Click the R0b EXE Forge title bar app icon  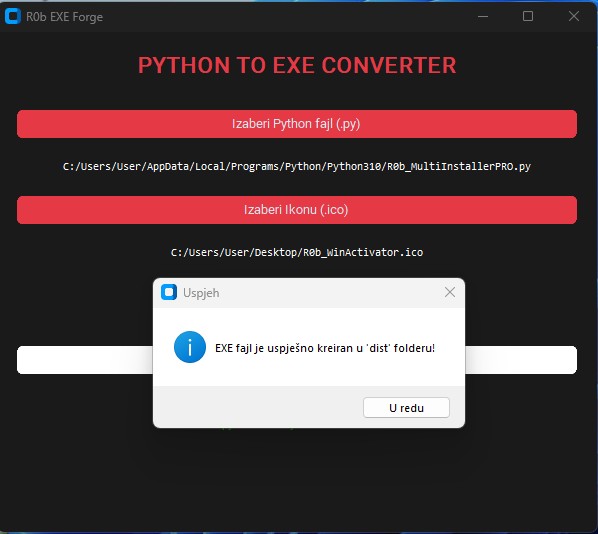point(13,16)
